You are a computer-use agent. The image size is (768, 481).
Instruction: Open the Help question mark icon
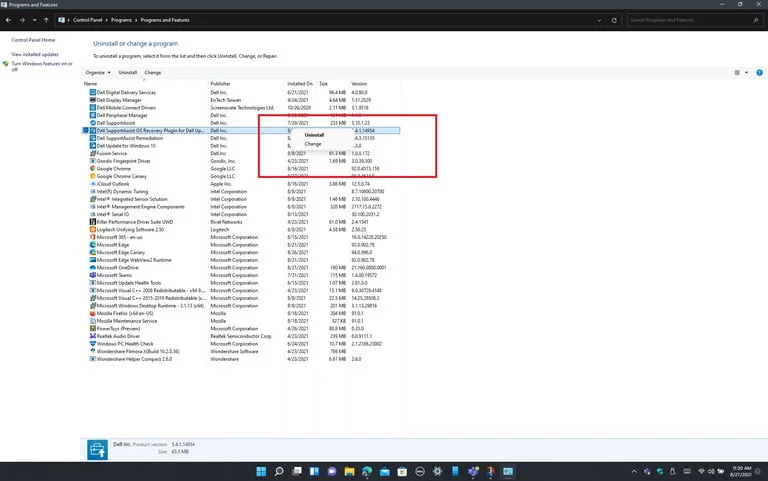tap(759, 72)
